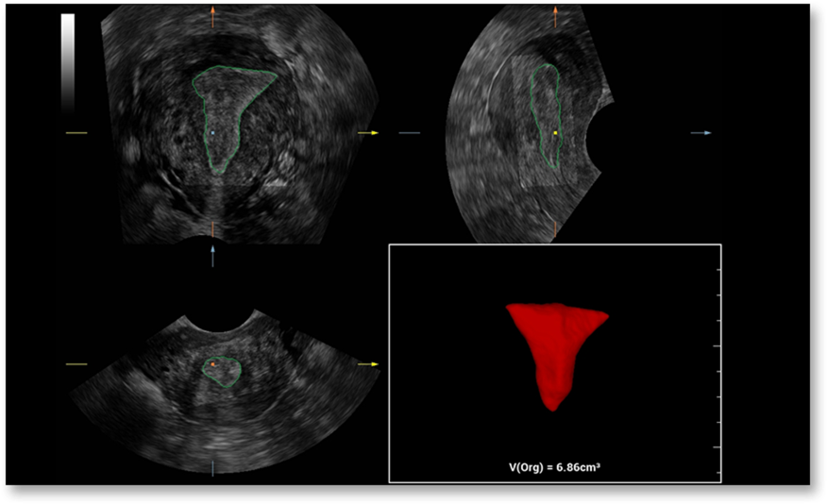Click the V(Org) = 6.86cm³ volume label
The width and height of the screenshot is (827, 504).
click(x=555, y=467)
